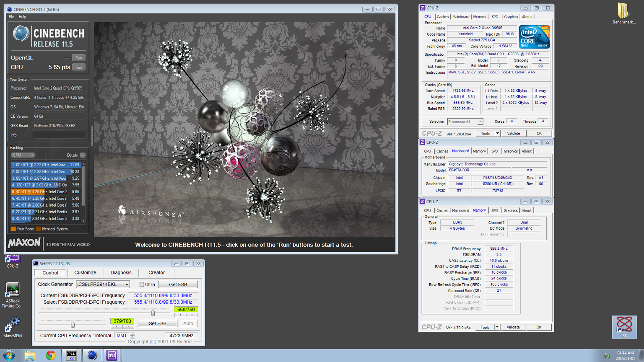This screenshot has height=362, width=644.
Task: Expand Tools arrow in CPU-Z CPU window
Action: pos(497,134)
